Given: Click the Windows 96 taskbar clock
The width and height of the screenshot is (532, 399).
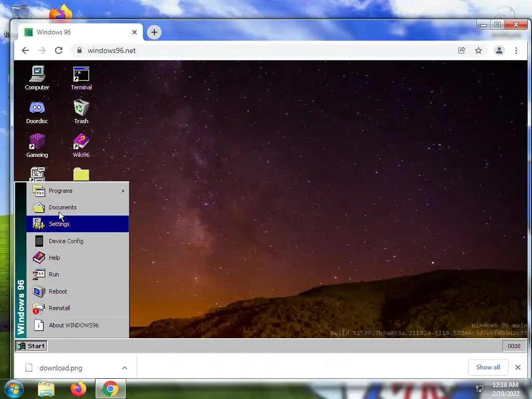Looking at the screenshot, I should [514, 346].
